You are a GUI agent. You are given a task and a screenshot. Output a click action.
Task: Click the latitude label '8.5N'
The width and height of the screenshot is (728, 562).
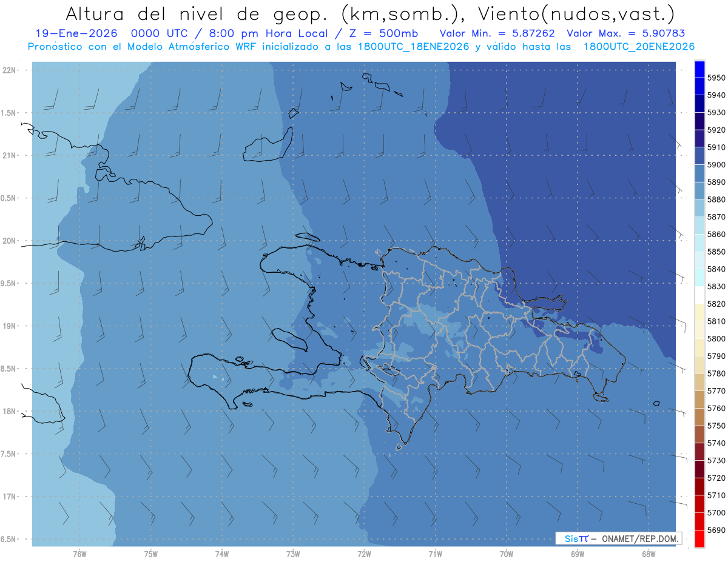pyautogui.click(x=9, y=369)
